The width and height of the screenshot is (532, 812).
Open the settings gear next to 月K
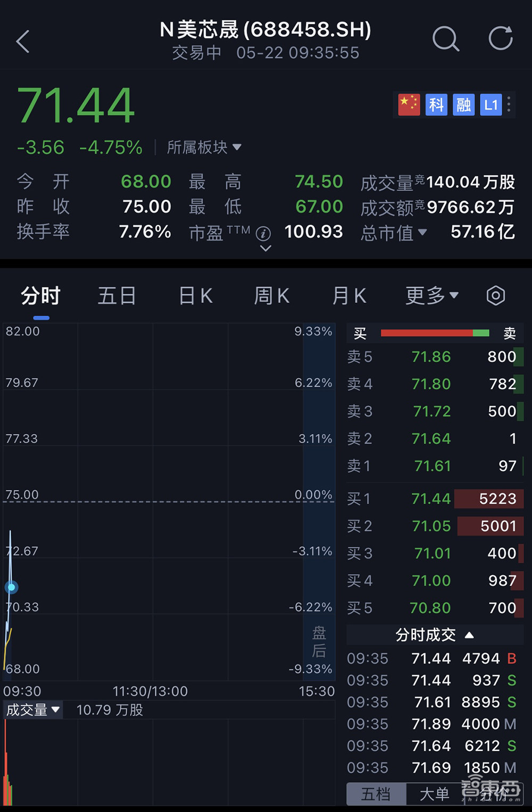click(495, 295)
